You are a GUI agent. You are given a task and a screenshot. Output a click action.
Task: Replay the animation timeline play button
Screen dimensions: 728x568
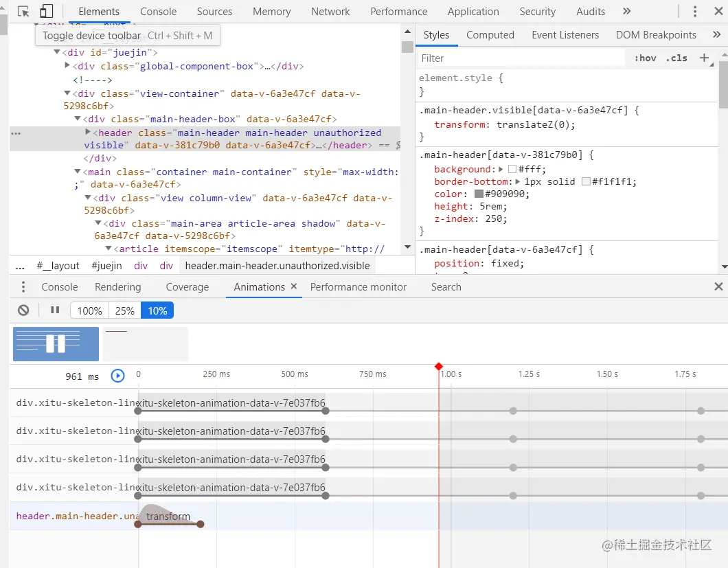pos(117,376)
